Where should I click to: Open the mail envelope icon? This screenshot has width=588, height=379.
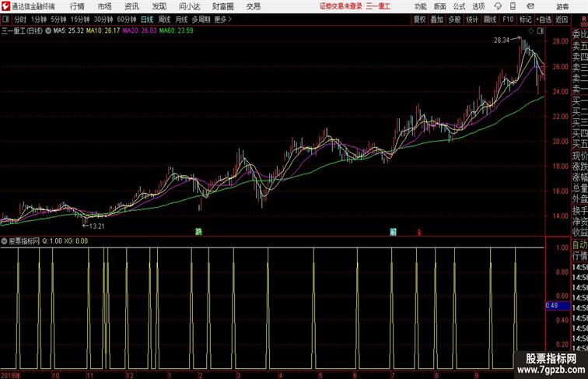pyautogui.click(x=530, y=6)
